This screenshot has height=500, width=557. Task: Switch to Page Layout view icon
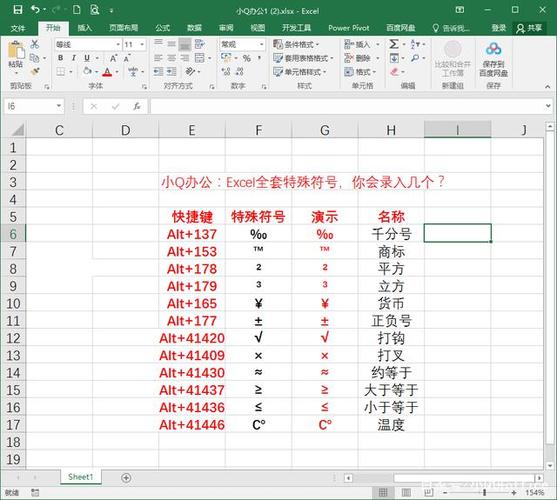(406, 492)
